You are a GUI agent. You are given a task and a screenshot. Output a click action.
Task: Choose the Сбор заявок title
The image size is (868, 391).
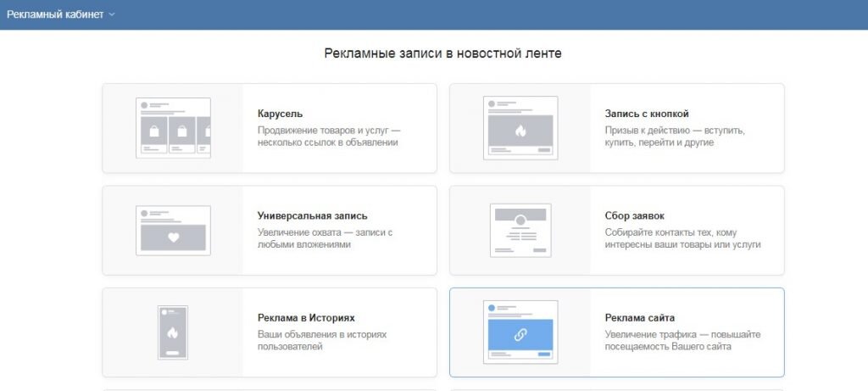click(x=634, y=216)
